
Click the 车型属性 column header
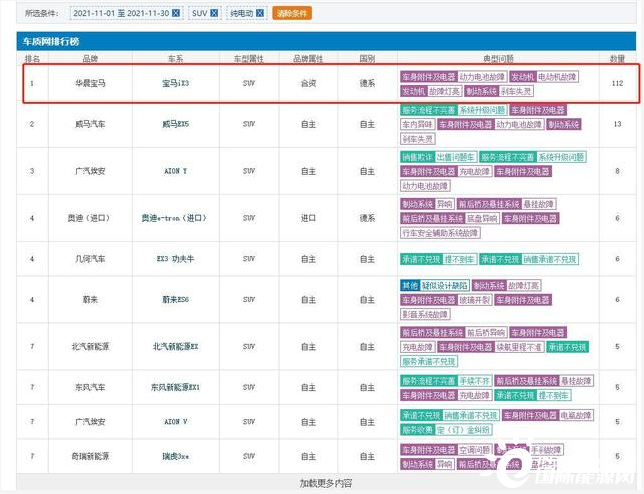249,59
